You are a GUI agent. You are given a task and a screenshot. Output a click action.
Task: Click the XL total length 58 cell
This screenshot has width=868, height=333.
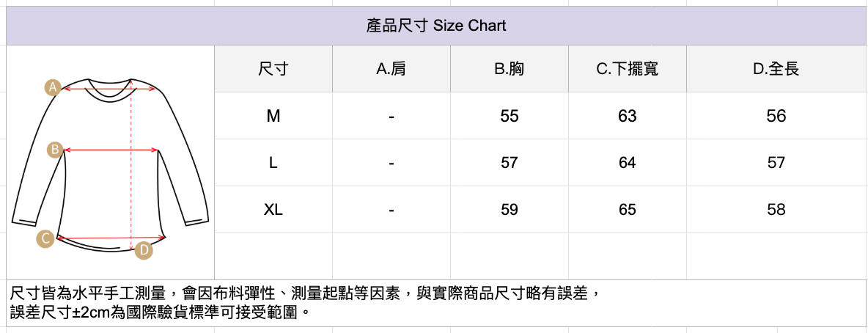click(x=776, y=210)
